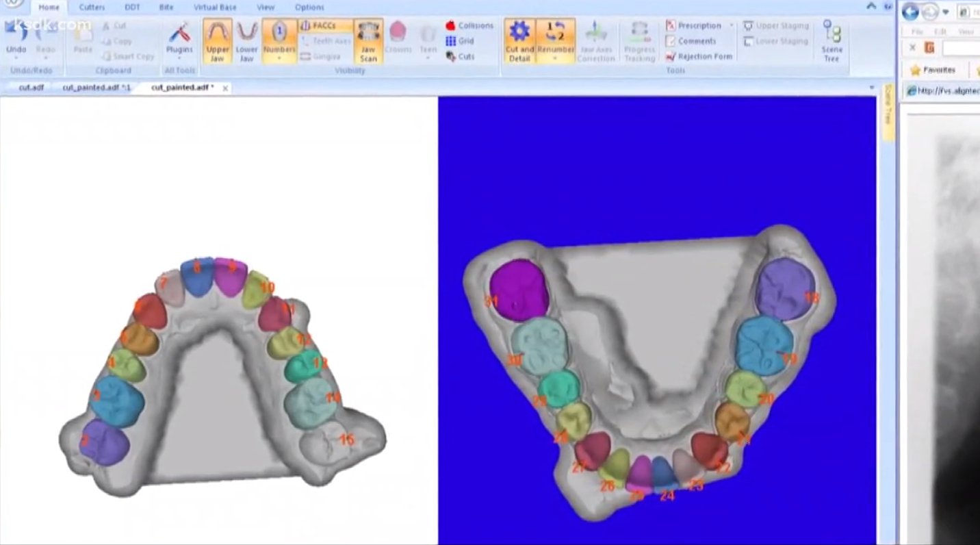Activate Cut and Detail gear tool

519,40
